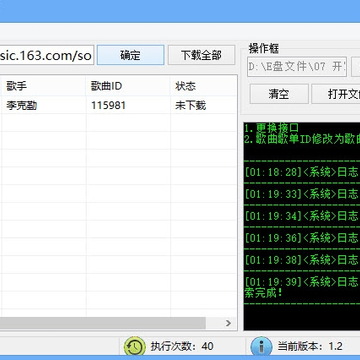Click the clock icon beside 执行次数
The width and height of the screenshot is (360, 360).
pos(135,347)
